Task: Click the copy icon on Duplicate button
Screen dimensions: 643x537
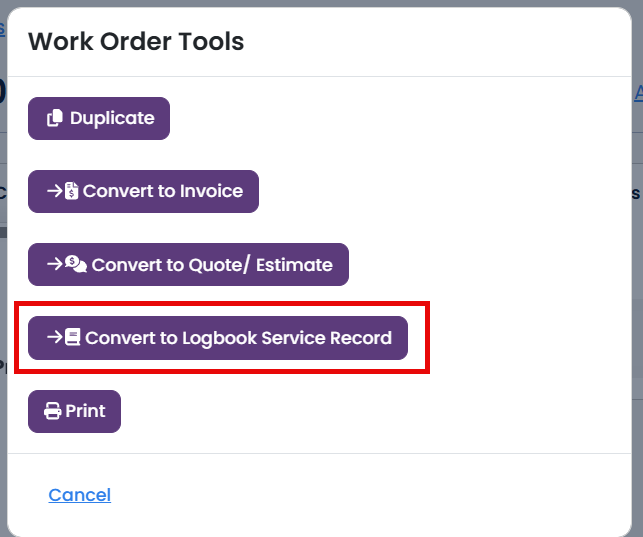Action: [x=55, y=118]
